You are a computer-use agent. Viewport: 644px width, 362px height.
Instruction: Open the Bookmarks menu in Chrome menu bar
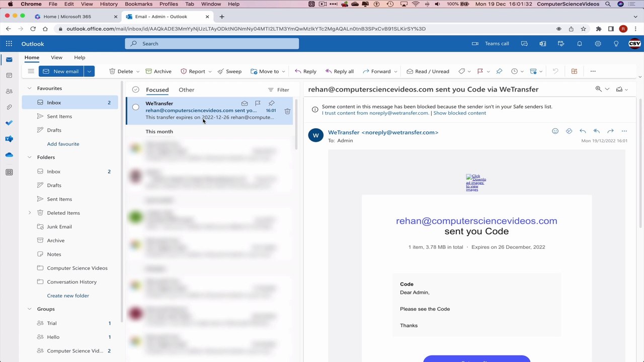click(138, 4)
